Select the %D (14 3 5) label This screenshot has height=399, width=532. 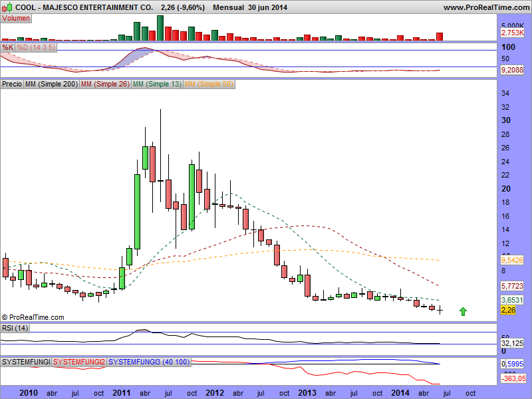(x=36, y=47)
